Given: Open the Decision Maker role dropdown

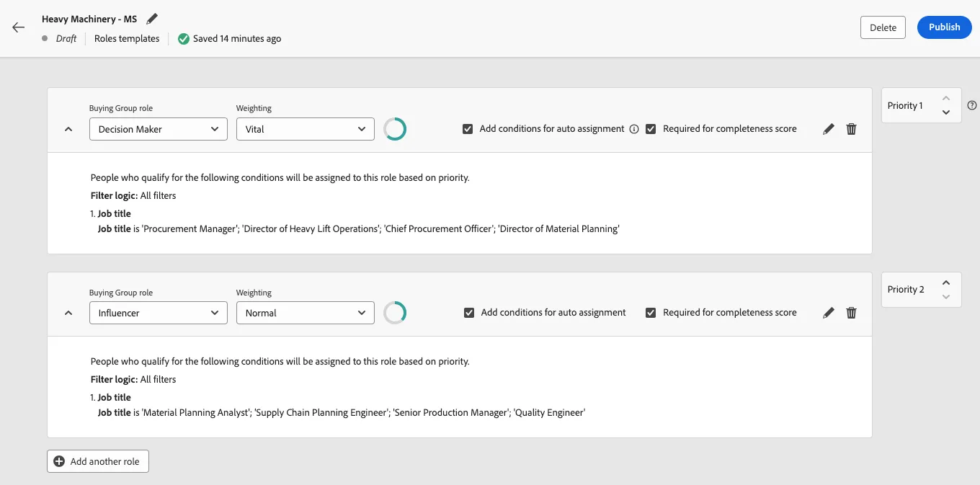Looking at the screenshot, I should coord(159,129).
